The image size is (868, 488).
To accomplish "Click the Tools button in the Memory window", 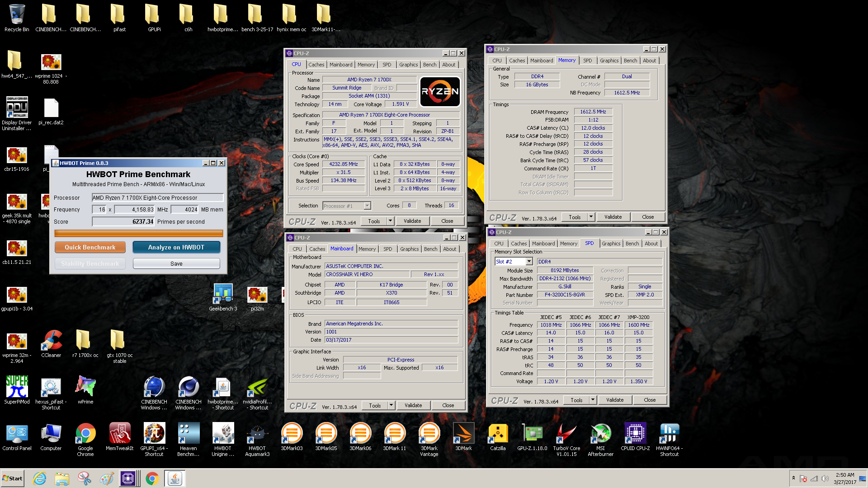I will 575,217.
